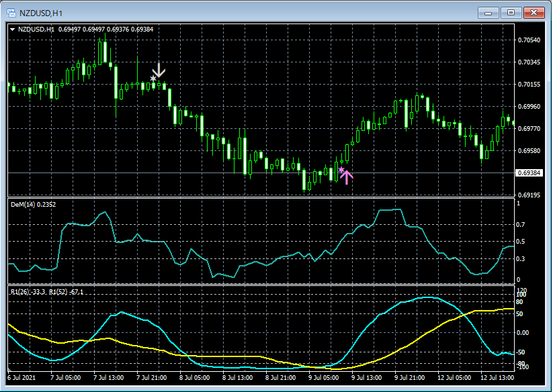The height and width of the screenshot is (392, 553).
Task: Open the NZDUSD,H1 chart triangle dropdown
Action: tap(12, 30)
